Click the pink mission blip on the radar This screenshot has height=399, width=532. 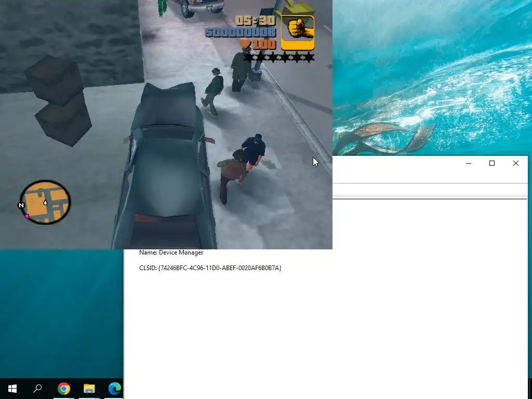point(27,216)
